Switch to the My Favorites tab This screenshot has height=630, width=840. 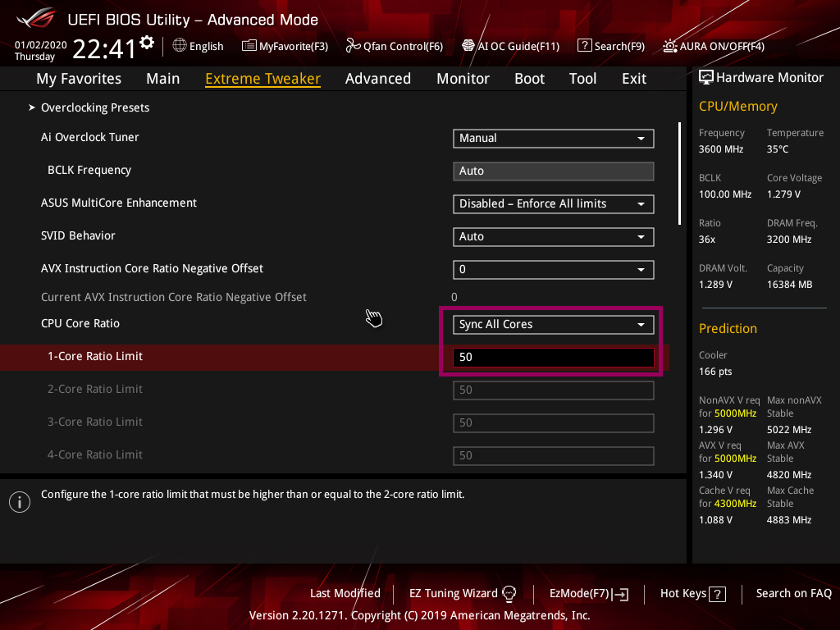(79, 79)
